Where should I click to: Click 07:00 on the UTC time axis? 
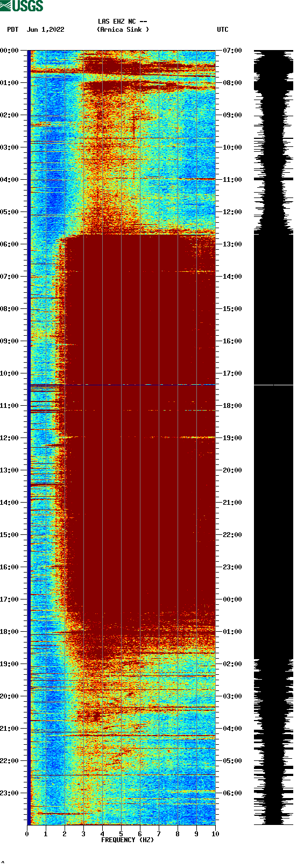pos(232,51)
